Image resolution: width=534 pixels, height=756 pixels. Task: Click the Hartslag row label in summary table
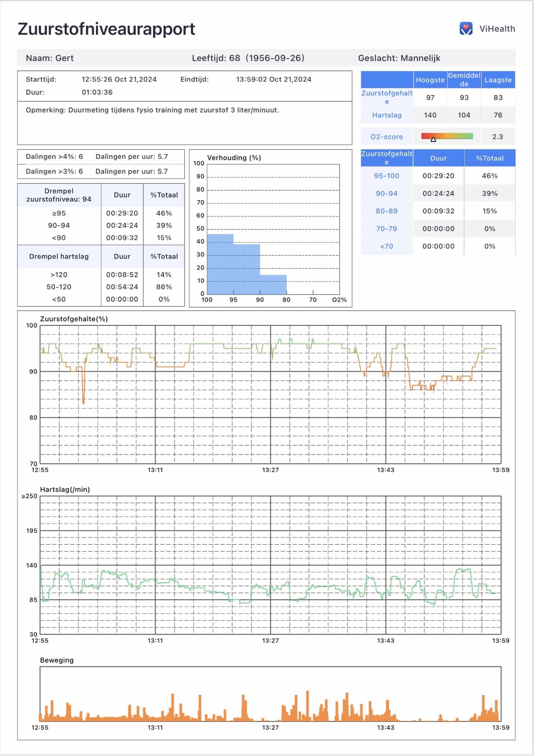point(387,115)
